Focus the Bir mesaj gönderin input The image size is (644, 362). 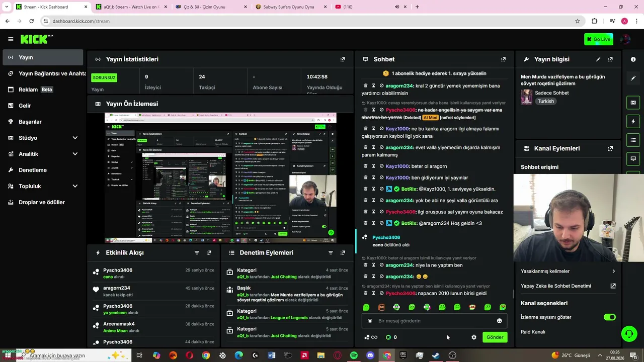pyautogui.click(x=434, y=321)
